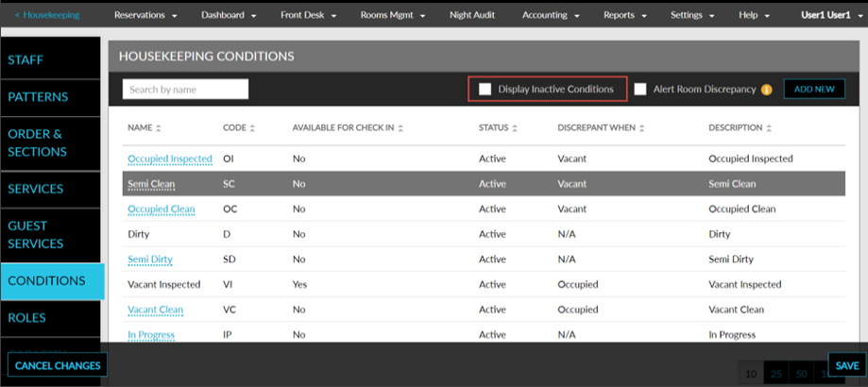Click the Yes value for Vacant Inspected

pyautogui.click(x=299, y=285)
